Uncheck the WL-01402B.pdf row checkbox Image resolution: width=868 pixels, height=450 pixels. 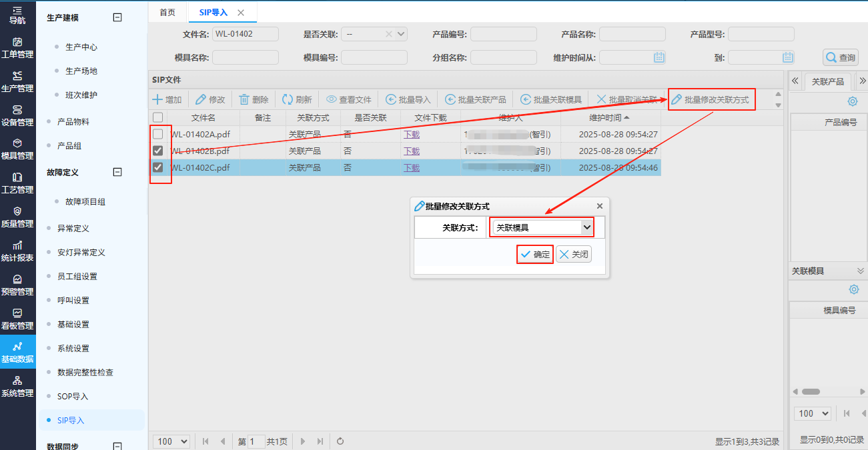pos(158,151)
